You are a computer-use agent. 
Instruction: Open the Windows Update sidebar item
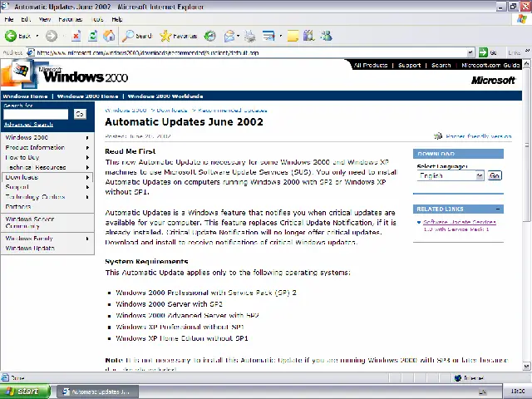pos(30,249)
